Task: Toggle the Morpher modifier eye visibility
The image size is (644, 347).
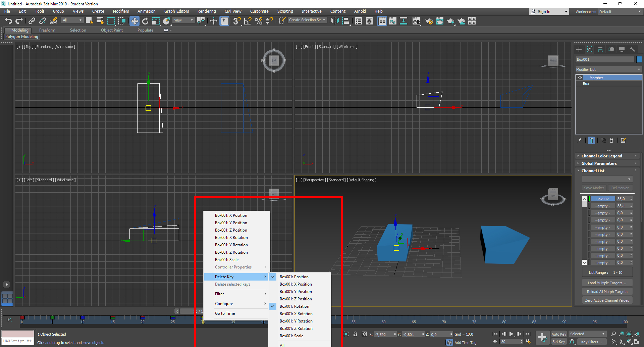Action: tap(580, 78)
